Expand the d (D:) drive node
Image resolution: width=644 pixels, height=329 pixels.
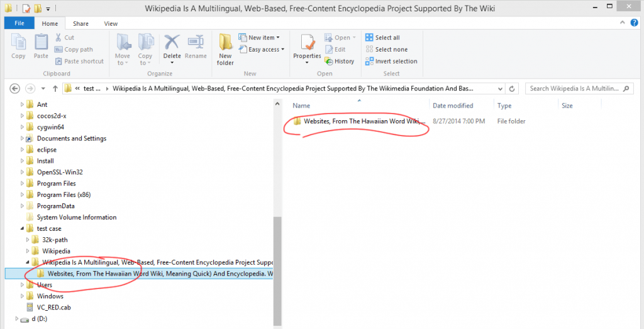coord(17,318)
